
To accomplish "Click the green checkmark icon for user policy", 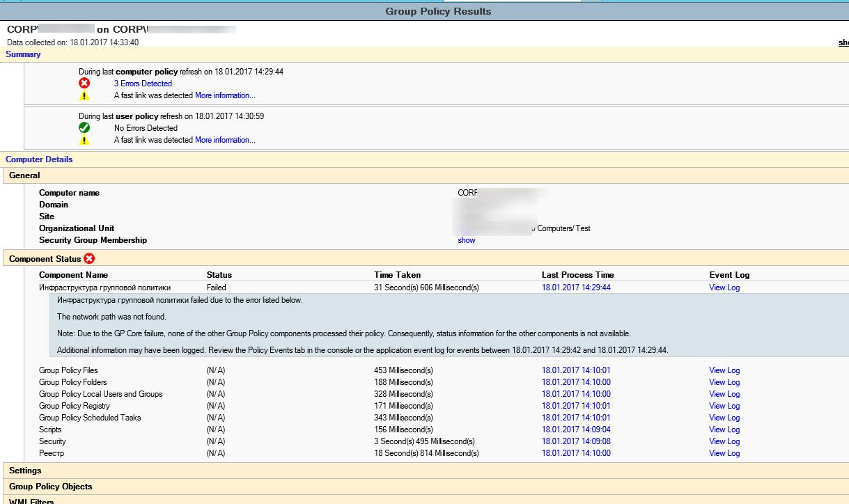I will click(x=84, y=128).
